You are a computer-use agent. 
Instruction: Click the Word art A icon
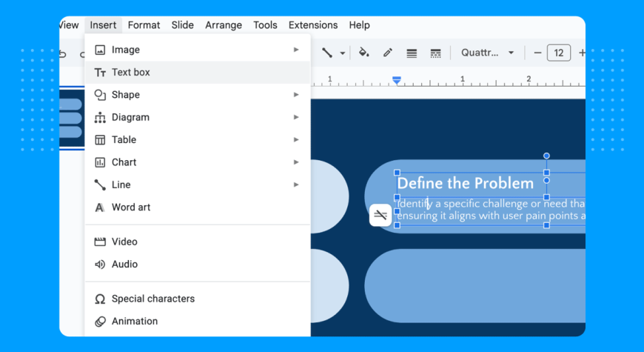click(99, 207)
